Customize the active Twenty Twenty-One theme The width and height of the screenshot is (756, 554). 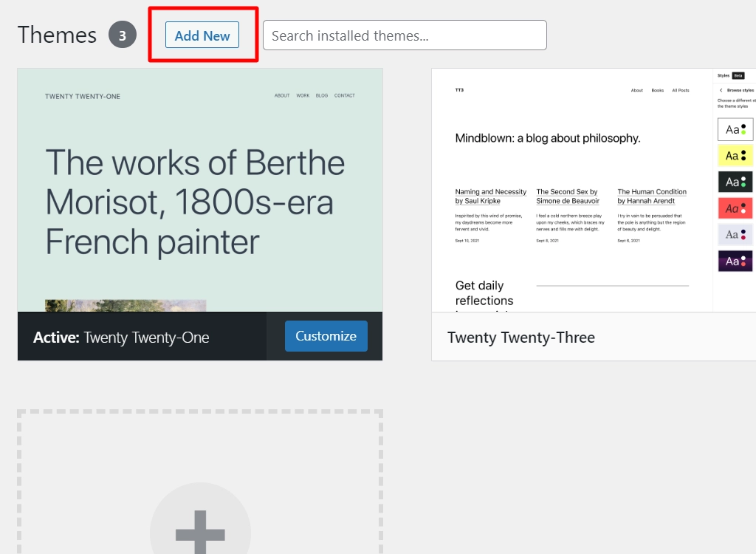pos(326,336)
